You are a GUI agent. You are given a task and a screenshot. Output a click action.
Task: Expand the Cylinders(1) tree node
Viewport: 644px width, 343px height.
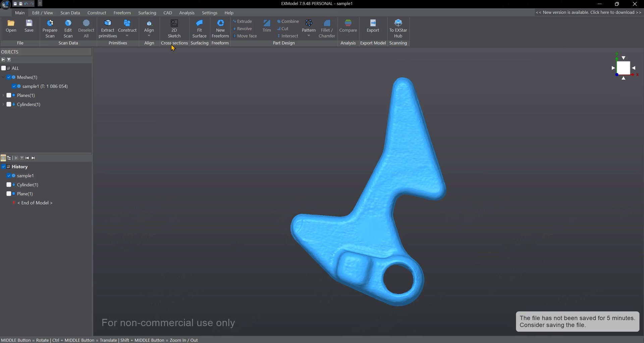pos(3,105)
